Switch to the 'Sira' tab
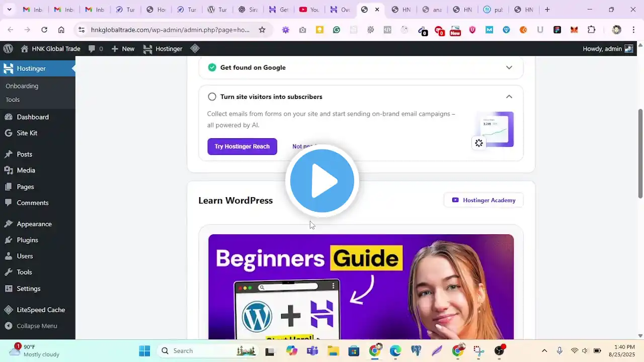Screen dimensions: 644x362 [x=248, y=10]
